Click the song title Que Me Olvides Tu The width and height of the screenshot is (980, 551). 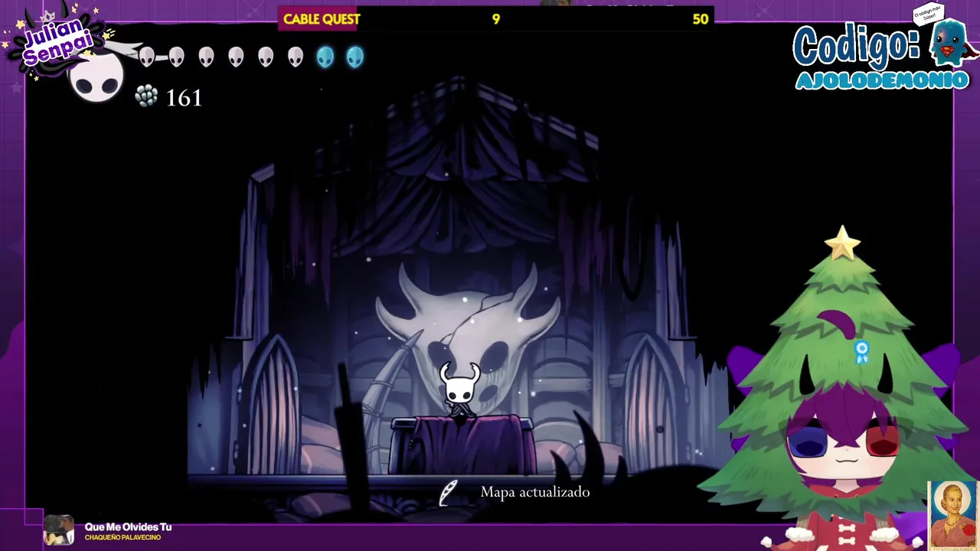click(128, 527)
